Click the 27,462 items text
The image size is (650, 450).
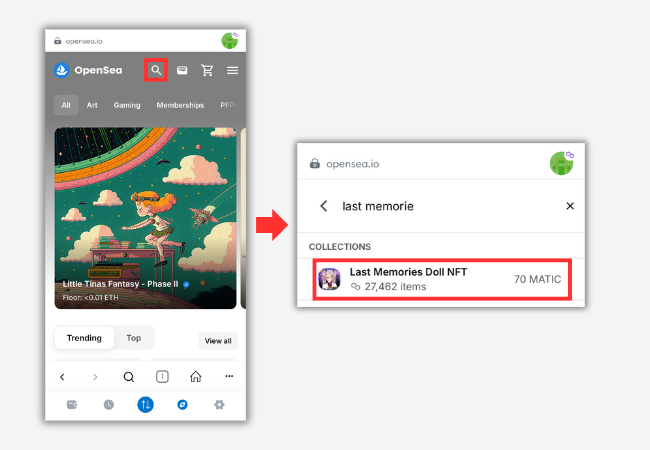coord(395,286)
